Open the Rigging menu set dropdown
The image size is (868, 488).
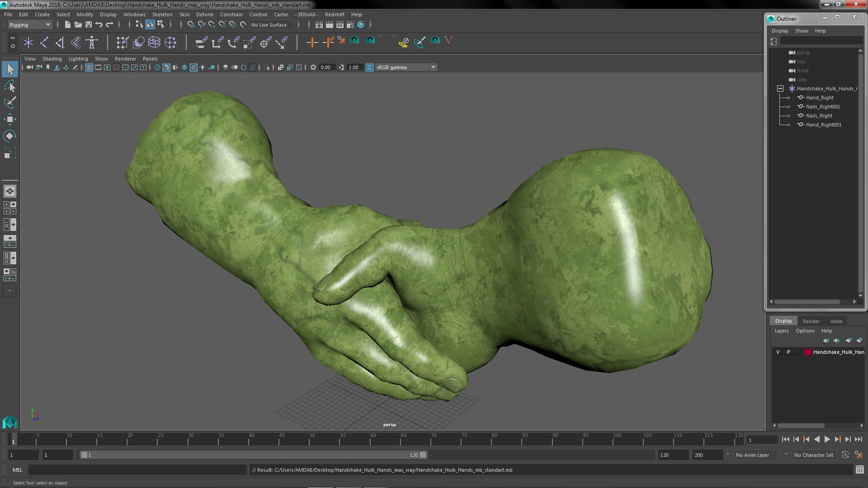pyautogui.click(x=29, y=25)
